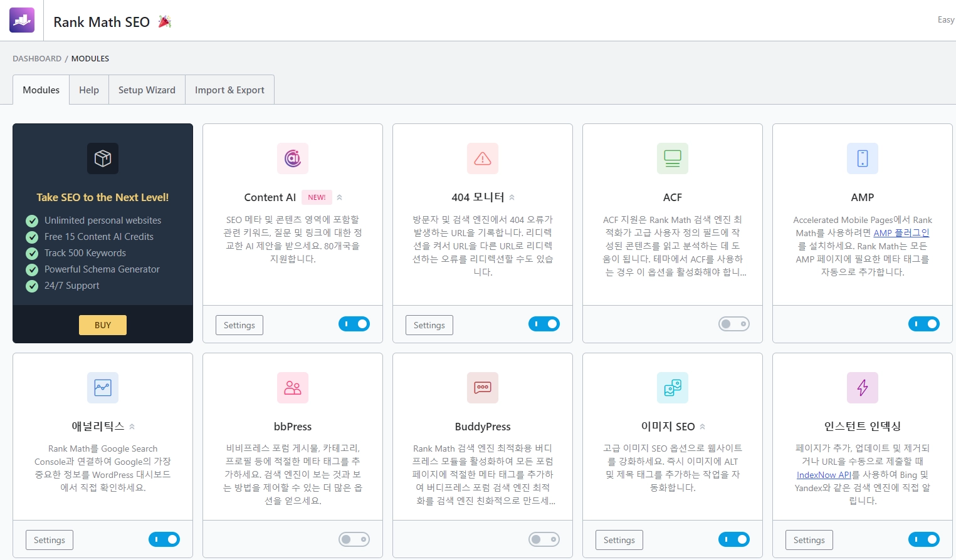This screenshot has width=956, height=560.
Task: Click the AMP mobile phone icon
Action: (x=862, y=158)
